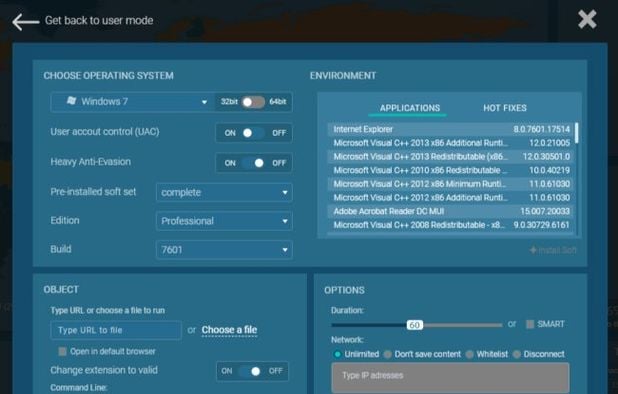Viewport: 618px width, 394px height.
Task: Click the 15.007.20033 version value
Action: [x=545, y=211]
